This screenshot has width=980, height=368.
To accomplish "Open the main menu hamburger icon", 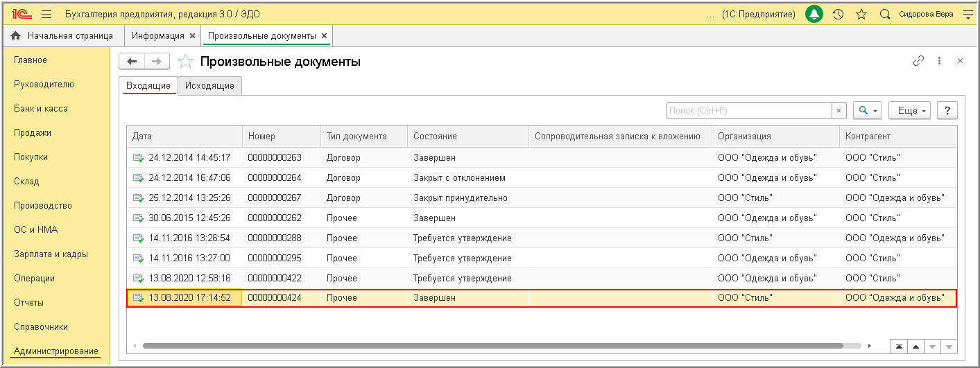I will 46,14.
